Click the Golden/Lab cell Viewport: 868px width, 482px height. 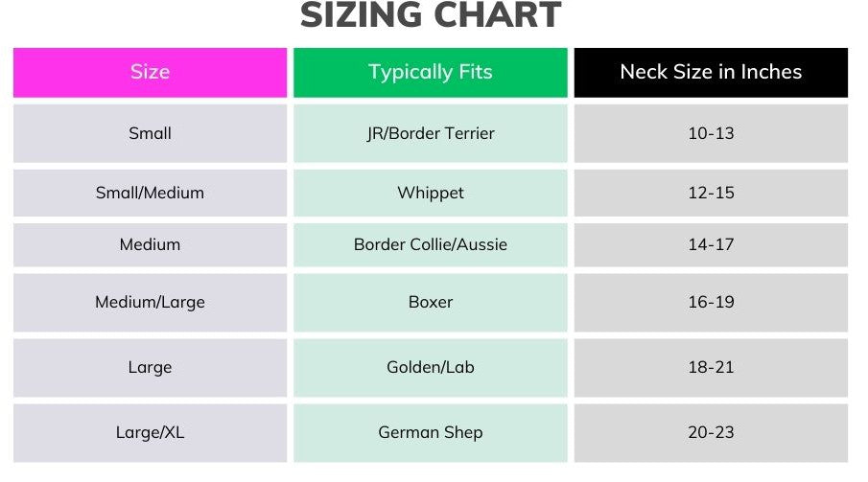430,367
